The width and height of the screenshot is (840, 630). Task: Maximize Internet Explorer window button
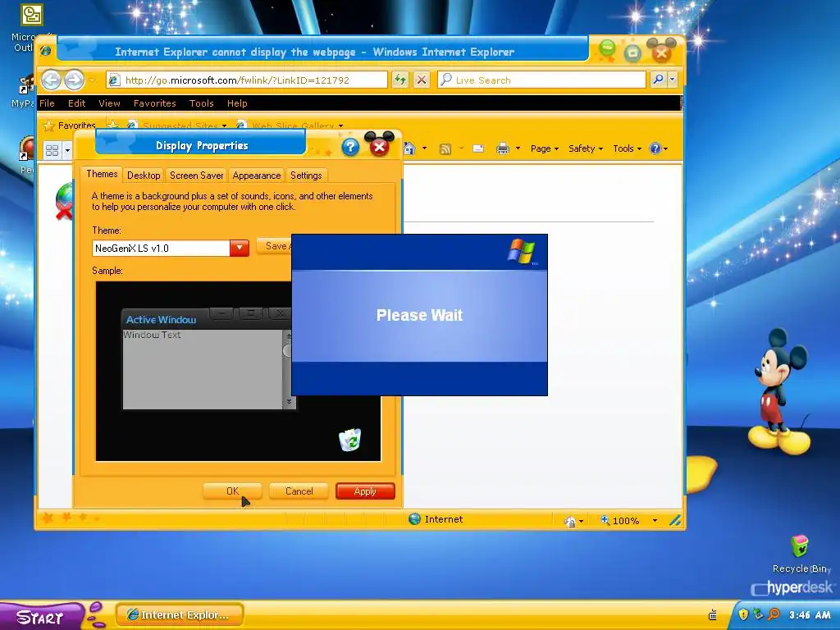tap(632, 52)
